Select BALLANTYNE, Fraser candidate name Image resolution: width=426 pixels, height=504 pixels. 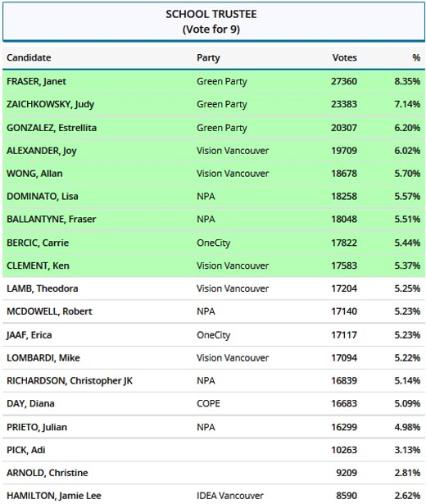(51, 219)
